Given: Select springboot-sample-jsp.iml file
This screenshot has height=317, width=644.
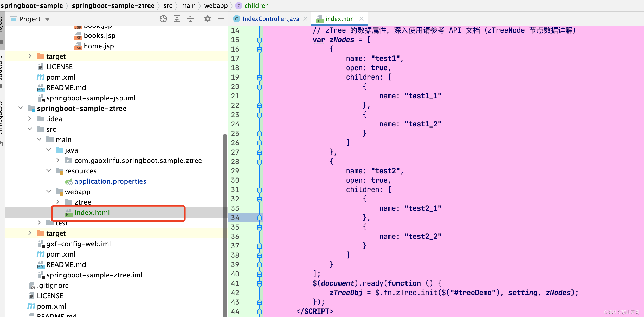Looking at the screenshot, I should tap(91, 98).
